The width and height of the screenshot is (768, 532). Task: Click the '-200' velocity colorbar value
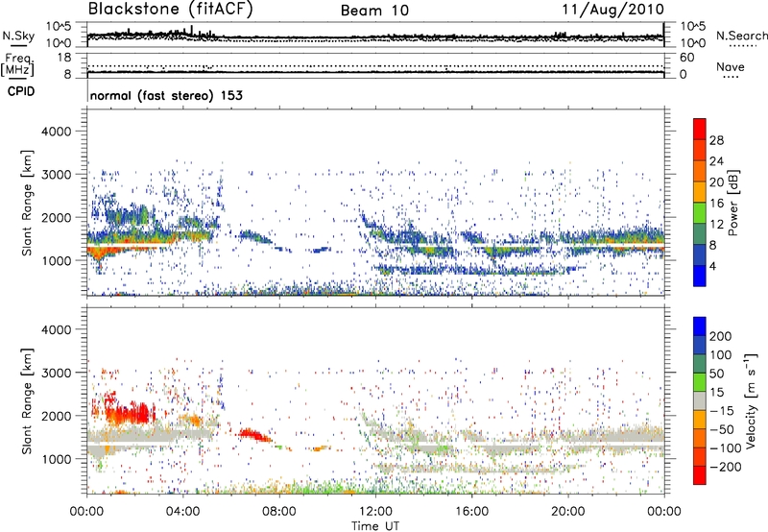pos(725,467)
